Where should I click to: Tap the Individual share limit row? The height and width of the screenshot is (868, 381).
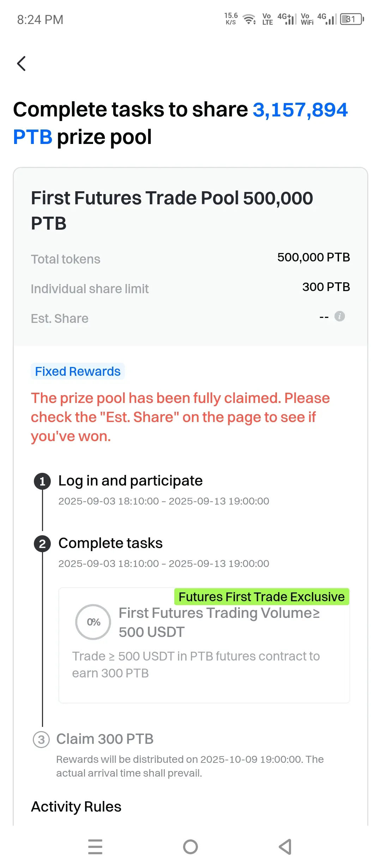pos(190,288)
